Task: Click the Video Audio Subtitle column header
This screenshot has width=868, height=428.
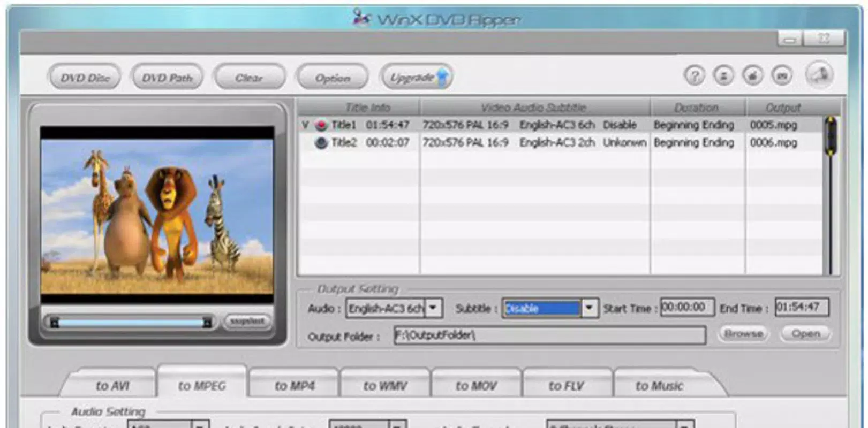Action: tap(534, 108)
